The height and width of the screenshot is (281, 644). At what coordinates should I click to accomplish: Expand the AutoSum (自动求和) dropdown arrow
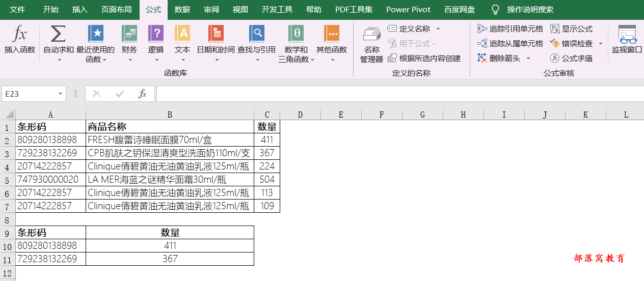click(59, 60)
